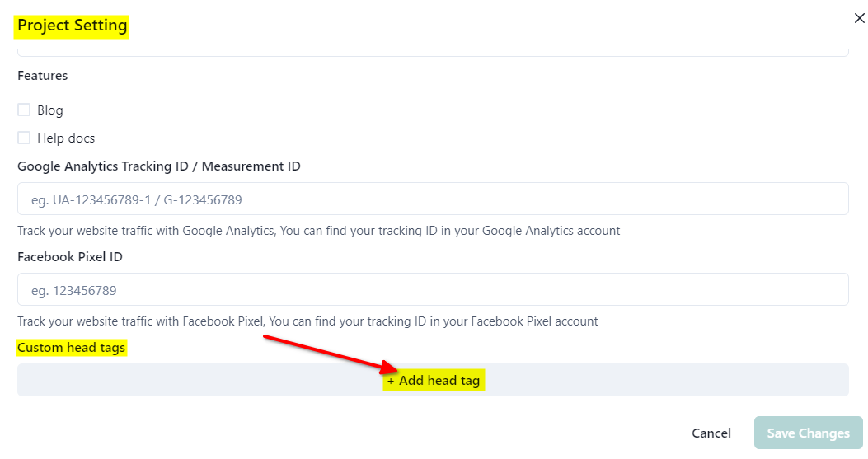The image size is (868, 459).
Task: Click the Project Setting dialog title
Action: pos(73,25)
